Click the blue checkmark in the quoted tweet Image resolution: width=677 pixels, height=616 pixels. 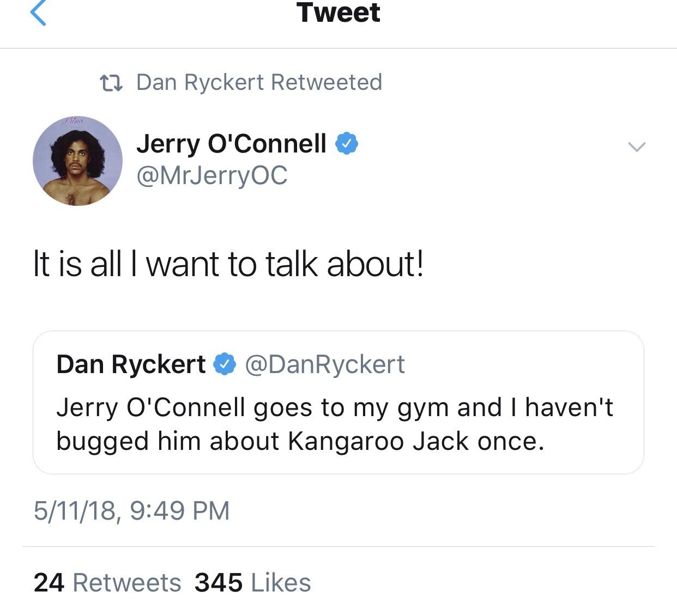click(x=225, y=364)
